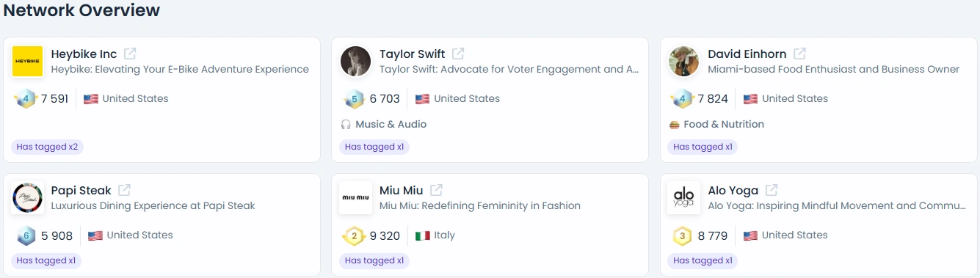Click the Miu Miu brand logo
980x278 pixels.
[x=356, y=198]
